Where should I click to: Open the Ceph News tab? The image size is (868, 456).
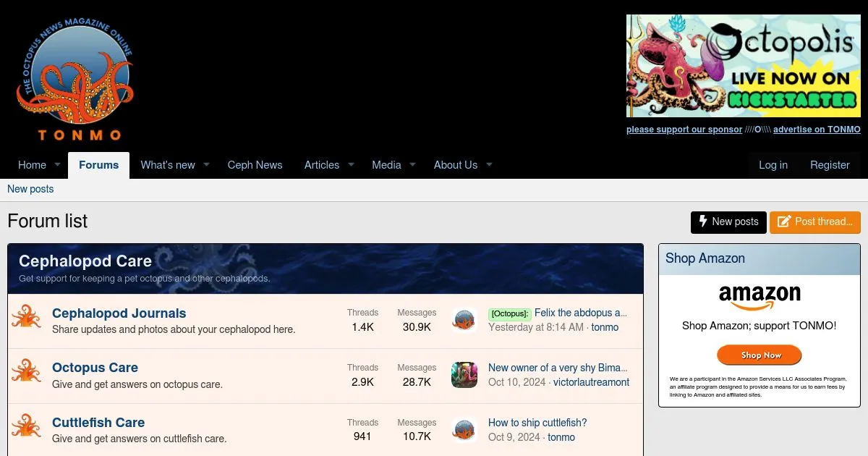(255, 165)
